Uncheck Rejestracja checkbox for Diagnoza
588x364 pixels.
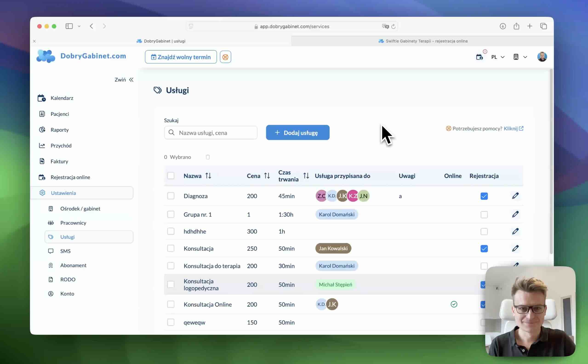coord(484,196)
